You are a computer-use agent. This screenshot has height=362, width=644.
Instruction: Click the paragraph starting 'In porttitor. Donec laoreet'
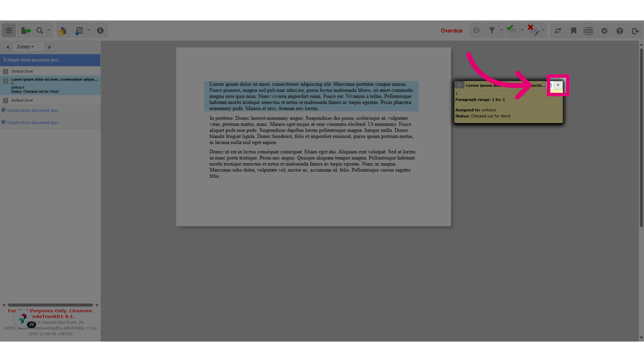coord(311,130)
